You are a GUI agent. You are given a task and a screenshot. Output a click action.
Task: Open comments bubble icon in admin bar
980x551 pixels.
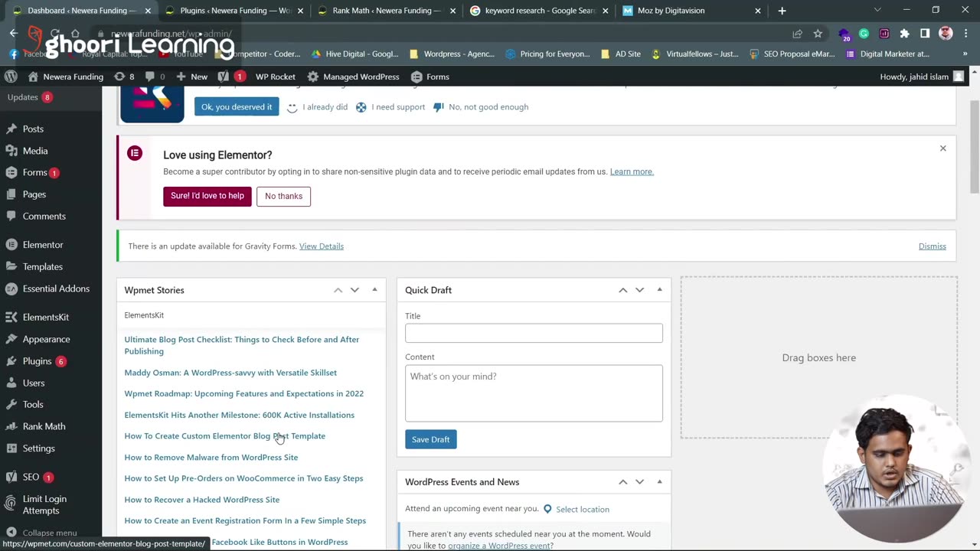pyautogui.click(x=155, y=77)
